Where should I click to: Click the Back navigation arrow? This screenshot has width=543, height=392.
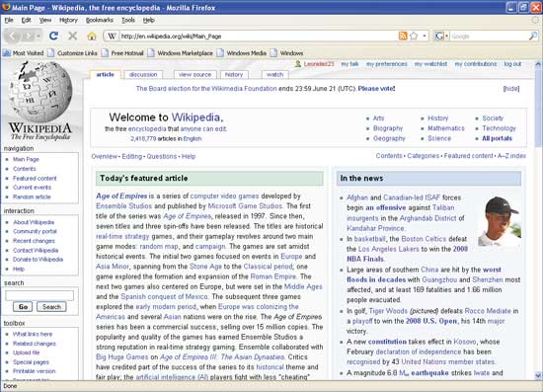[13, 36]
